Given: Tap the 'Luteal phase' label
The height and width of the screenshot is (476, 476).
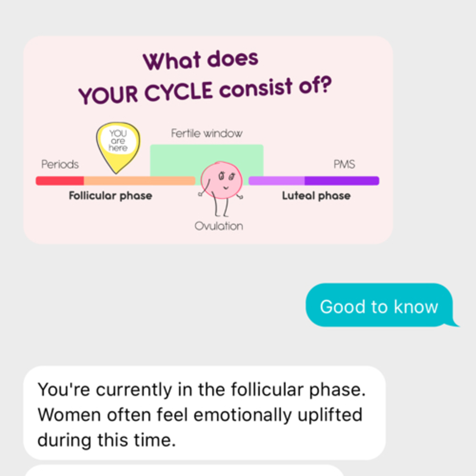Looking at the screenshot, I should pyautogui.click(x=316, y=196).
